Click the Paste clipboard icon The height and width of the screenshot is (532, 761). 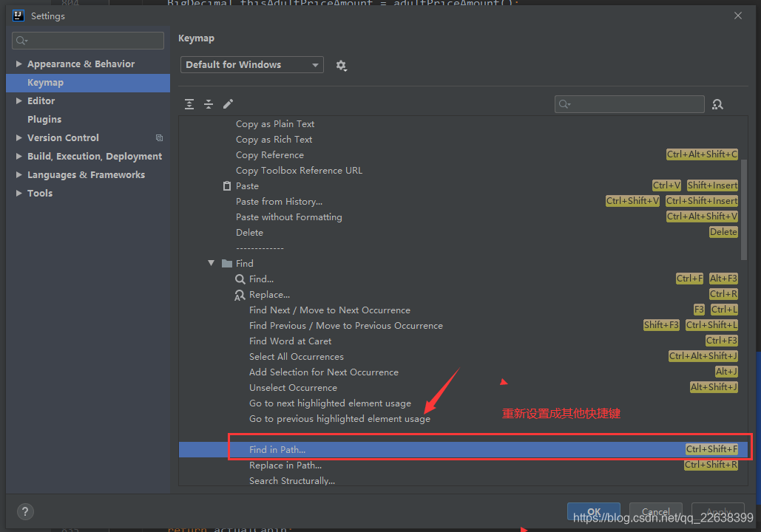pos(226,185)
